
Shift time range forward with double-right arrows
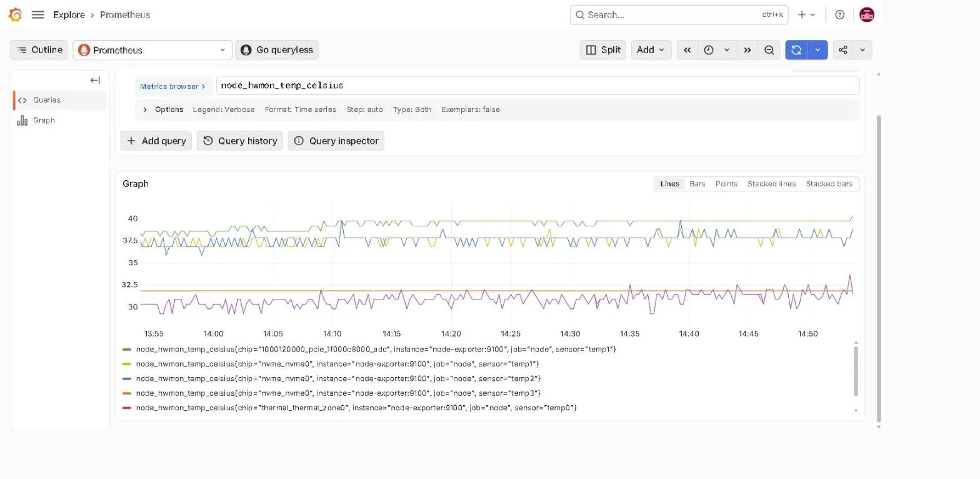tap(747, 50)
